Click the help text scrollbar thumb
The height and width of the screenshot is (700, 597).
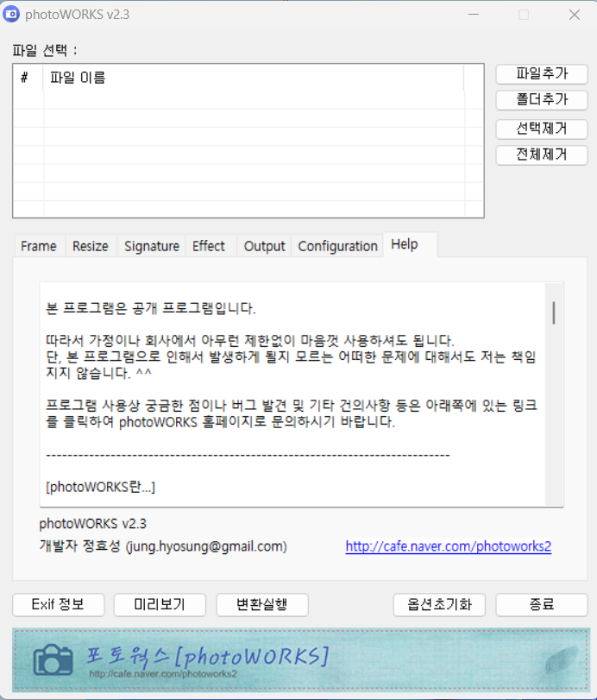point(554,313)
